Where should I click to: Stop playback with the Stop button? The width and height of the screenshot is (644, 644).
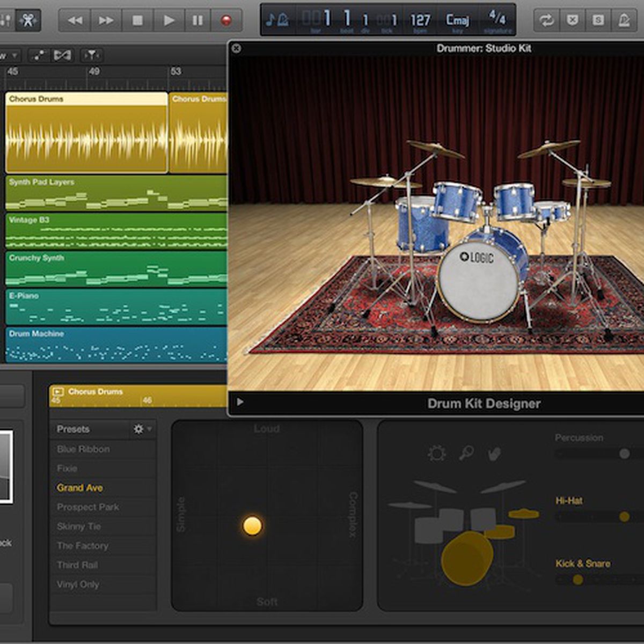(137, 20)
